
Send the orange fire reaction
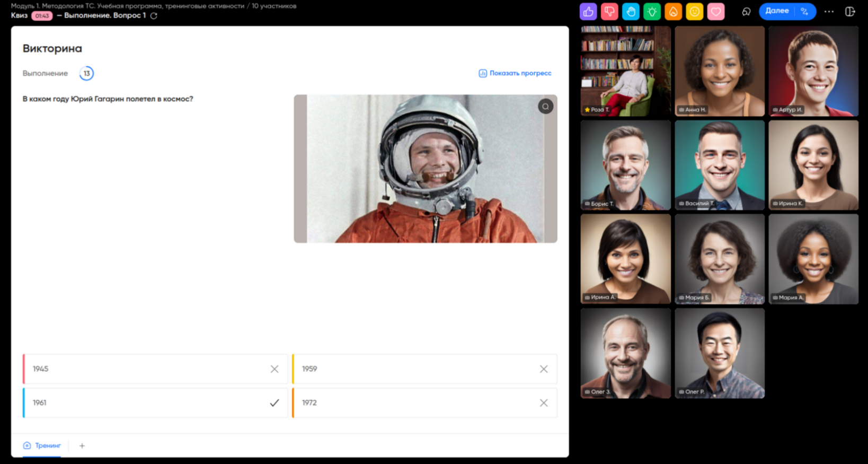tap(673, 11)
